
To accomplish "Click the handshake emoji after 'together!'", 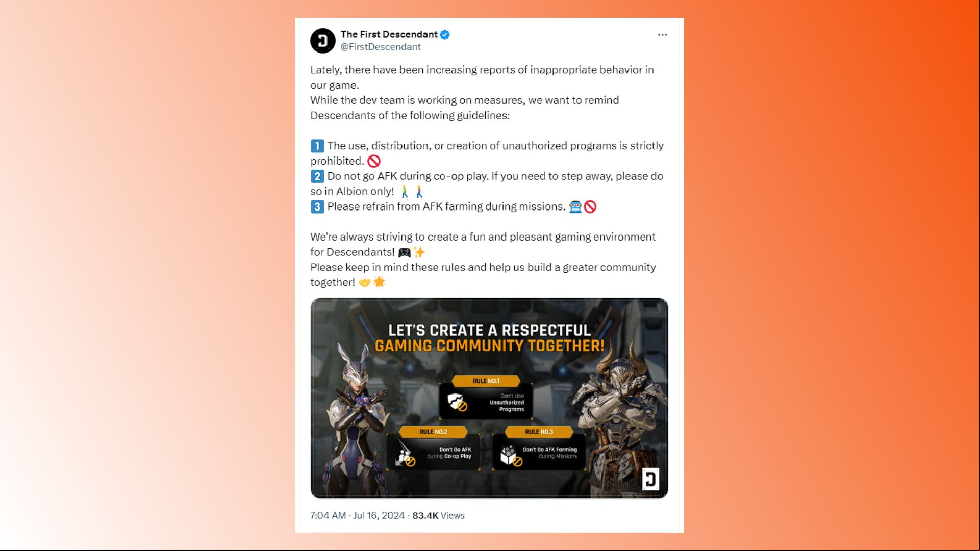I will tap(365, 282).
